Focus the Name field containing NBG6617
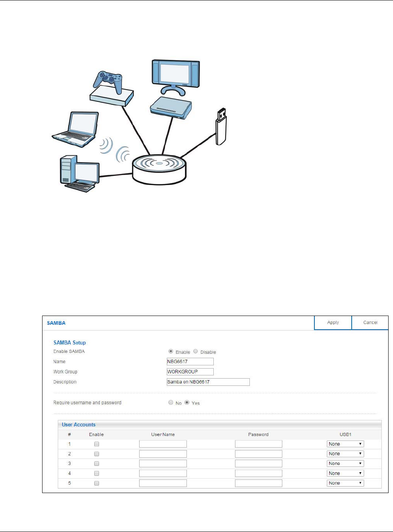 (190, 361)
